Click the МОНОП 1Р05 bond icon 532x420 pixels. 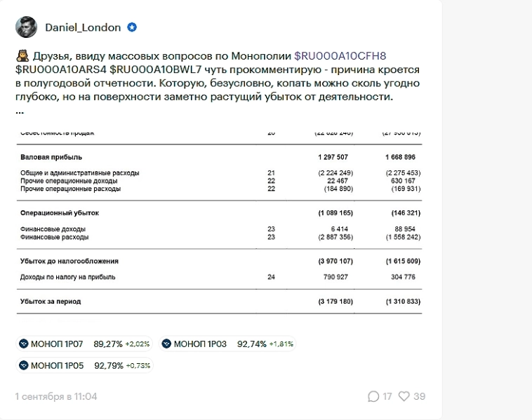(24, 365)
